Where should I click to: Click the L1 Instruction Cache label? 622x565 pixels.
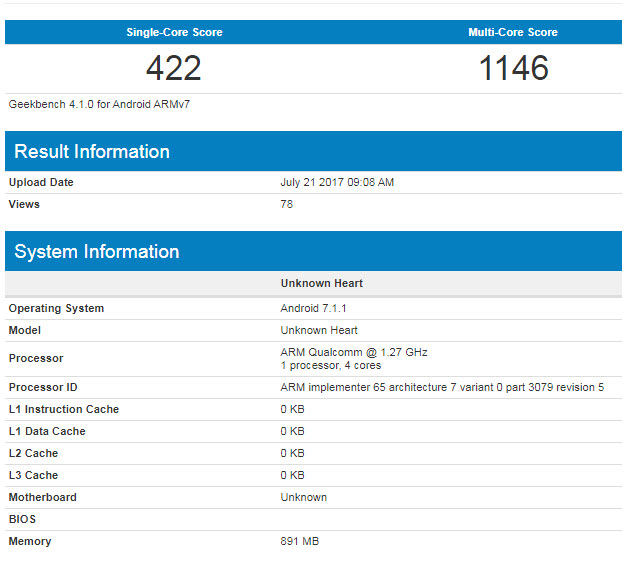[64, 409]
